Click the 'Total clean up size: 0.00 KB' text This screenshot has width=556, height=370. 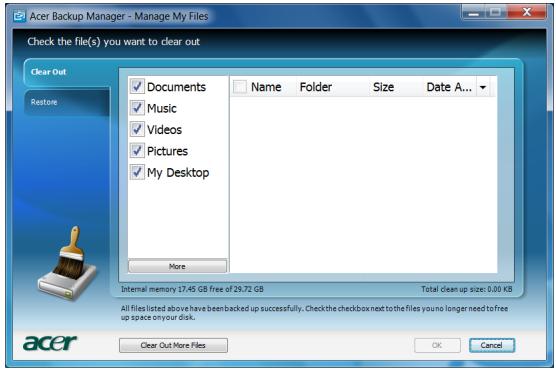(467, 289)
